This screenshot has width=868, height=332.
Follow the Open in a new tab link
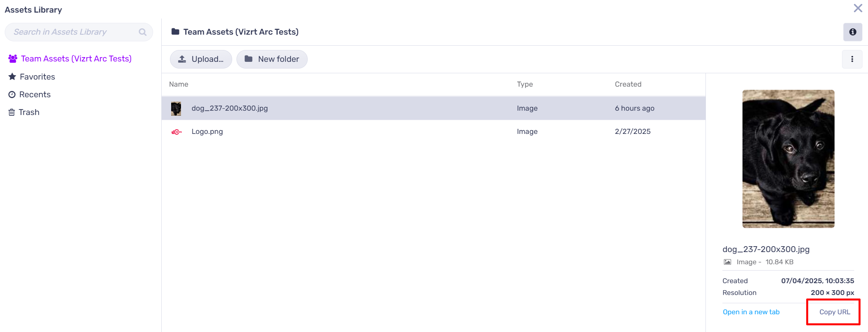click(751, 312)
